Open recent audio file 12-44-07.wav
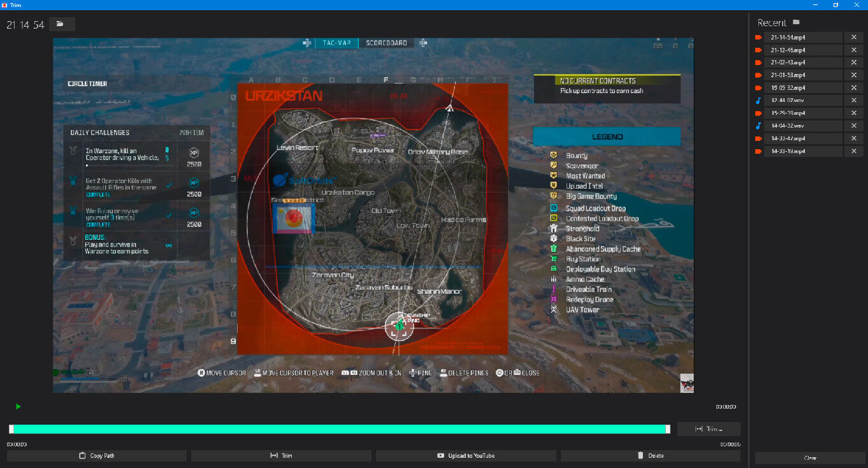Screen dimensions: 868x468 pos(803,101)
